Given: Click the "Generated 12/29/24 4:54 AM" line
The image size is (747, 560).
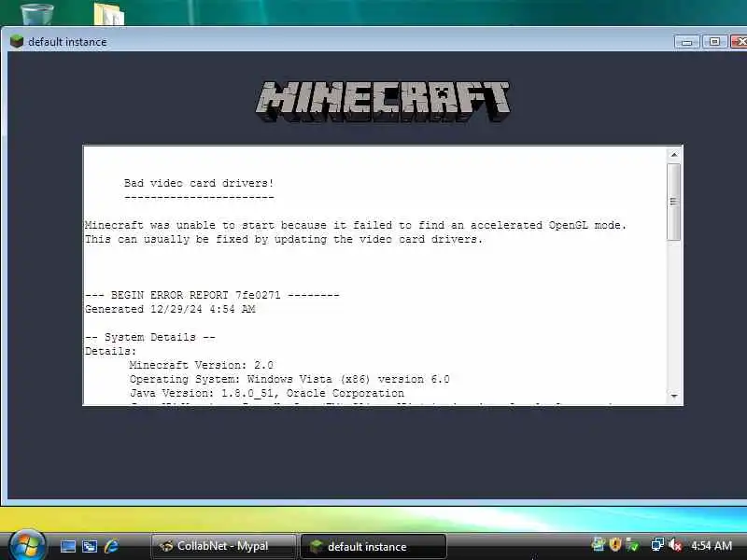Looking at the screenshot, I should click(170, 309).
